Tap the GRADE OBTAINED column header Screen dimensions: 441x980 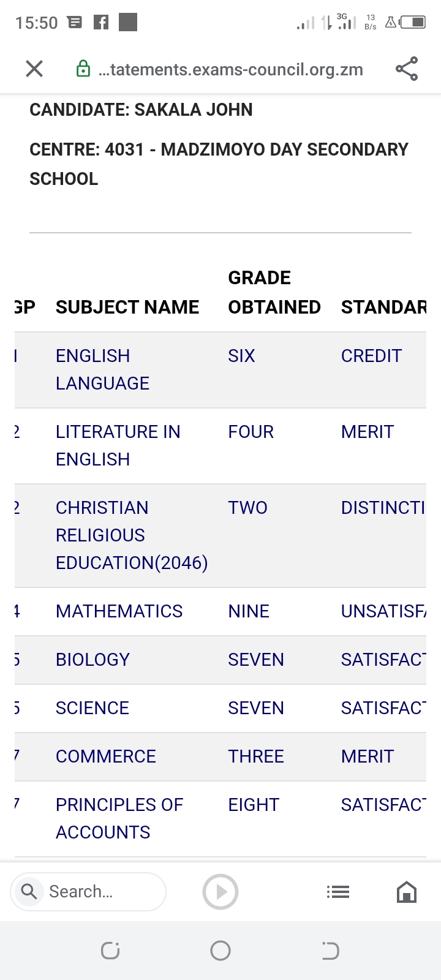(x=274, y=292)
